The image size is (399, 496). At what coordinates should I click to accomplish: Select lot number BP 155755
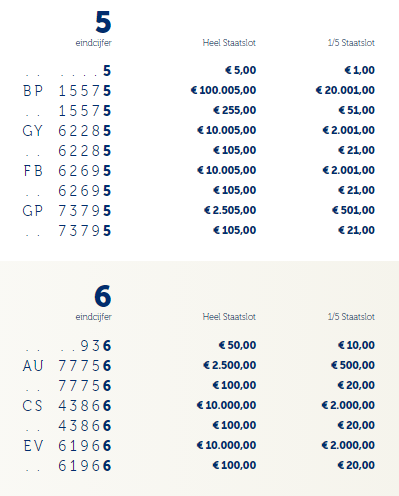click(67, 91)
